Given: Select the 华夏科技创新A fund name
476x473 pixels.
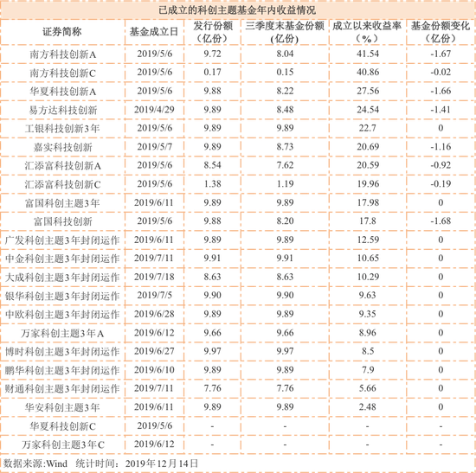Looking at the screenshot, I should click(63, 92).
